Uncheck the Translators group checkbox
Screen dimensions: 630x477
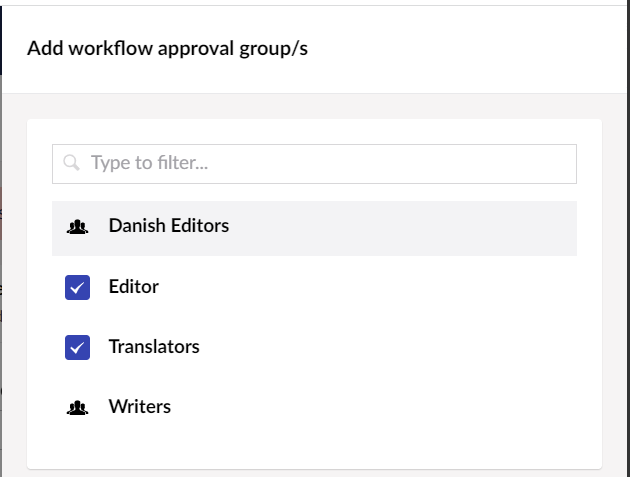pyautogui.click(x=78, y=347)
